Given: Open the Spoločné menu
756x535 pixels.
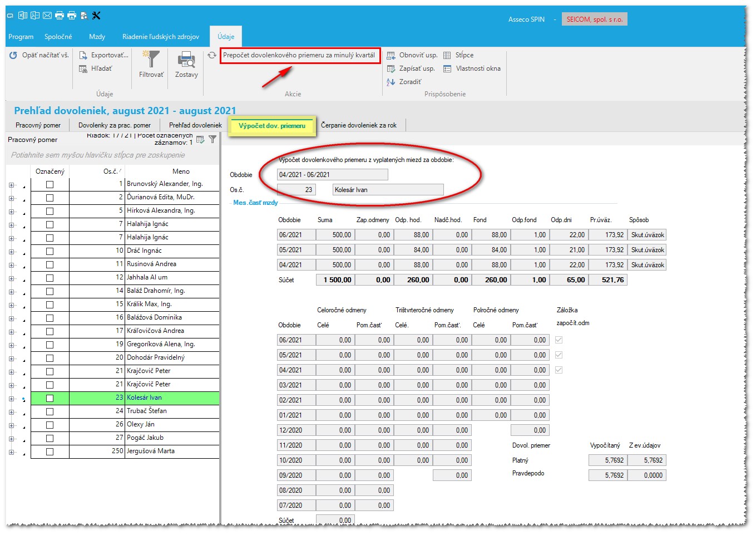Looking at the screenshot, I should pos(58,37).
